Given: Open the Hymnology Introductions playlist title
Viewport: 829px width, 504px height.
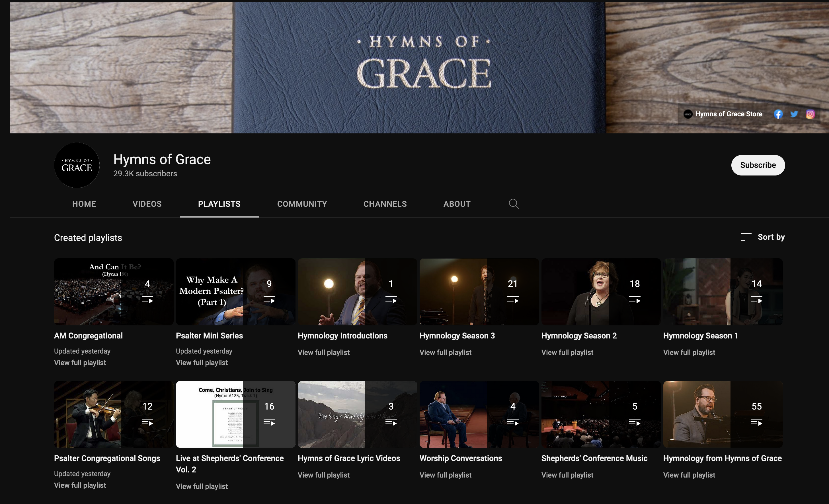Looking at the screenshot, I should tap(342, 336).
